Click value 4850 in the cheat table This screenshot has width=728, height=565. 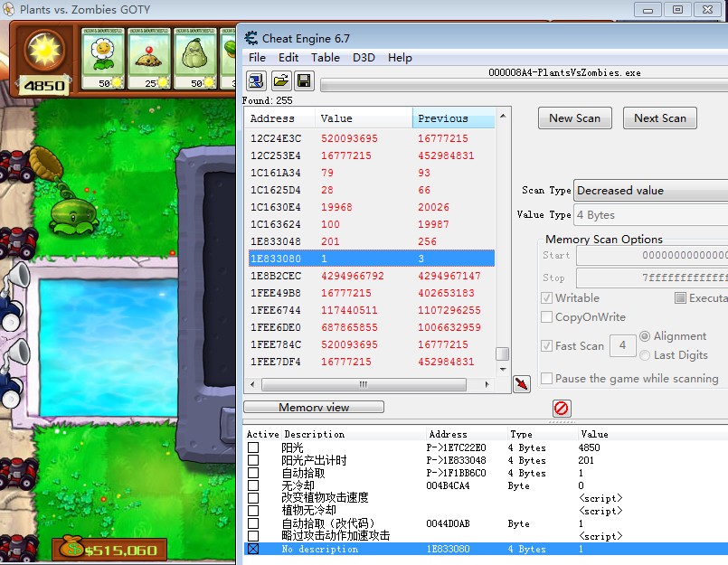[589, 447]
